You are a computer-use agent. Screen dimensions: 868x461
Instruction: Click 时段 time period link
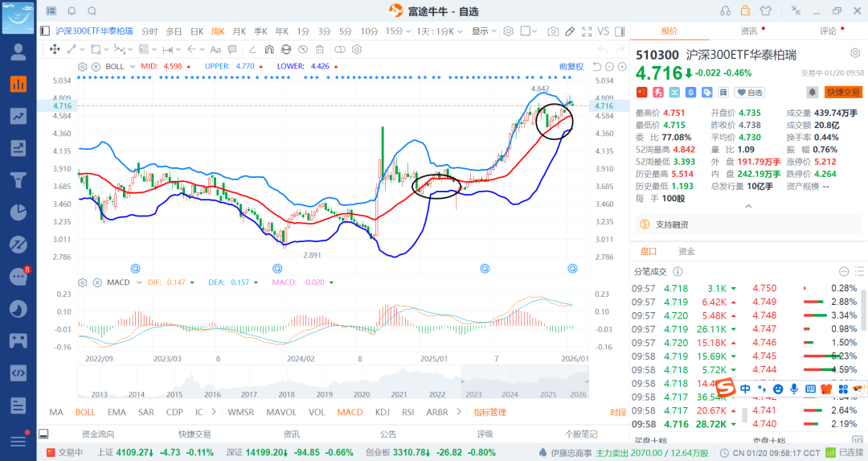tap(618, 412)
